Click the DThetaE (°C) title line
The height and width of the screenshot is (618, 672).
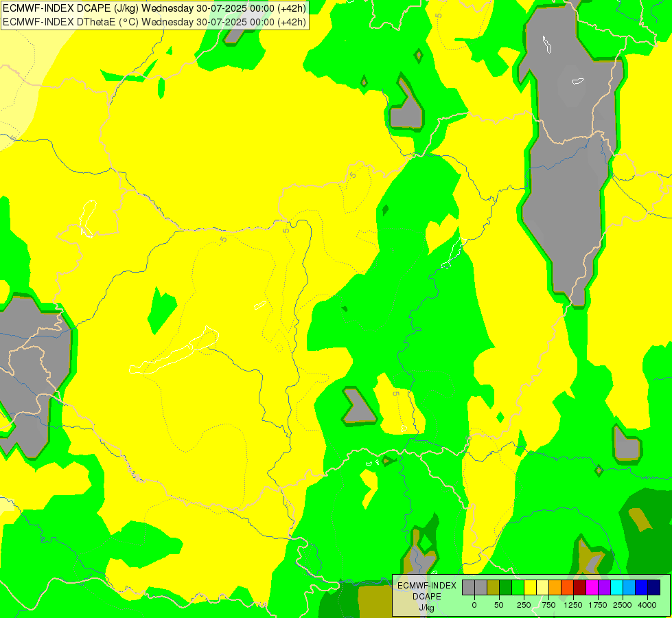point(154,22)
